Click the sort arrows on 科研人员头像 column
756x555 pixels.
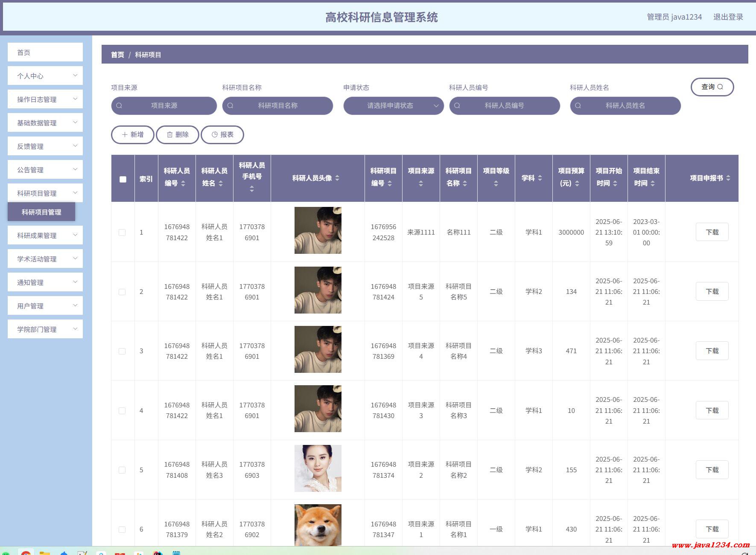tap(337, 178)
